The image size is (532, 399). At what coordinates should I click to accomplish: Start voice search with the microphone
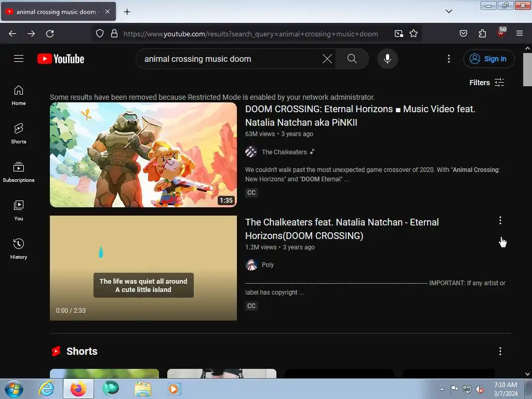click(x=387, y=59)
